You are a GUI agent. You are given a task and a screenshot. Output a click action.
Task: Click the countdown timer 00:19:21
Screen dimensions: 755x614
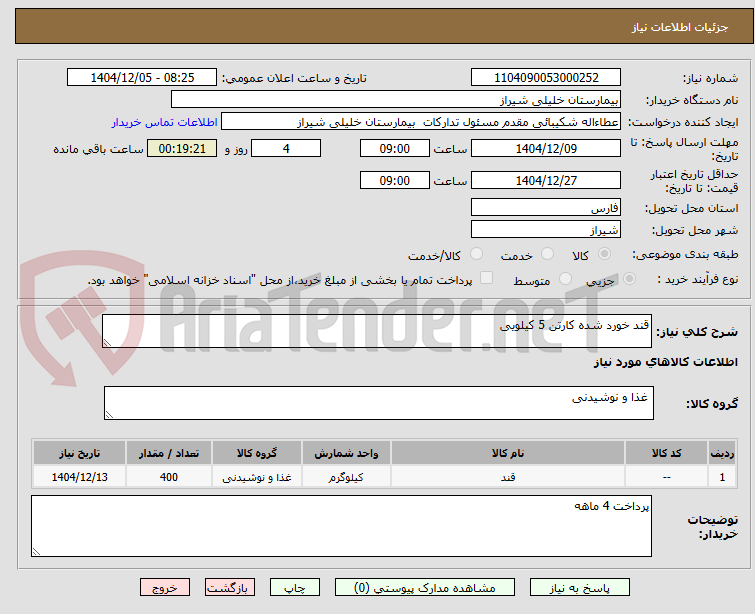182,148
